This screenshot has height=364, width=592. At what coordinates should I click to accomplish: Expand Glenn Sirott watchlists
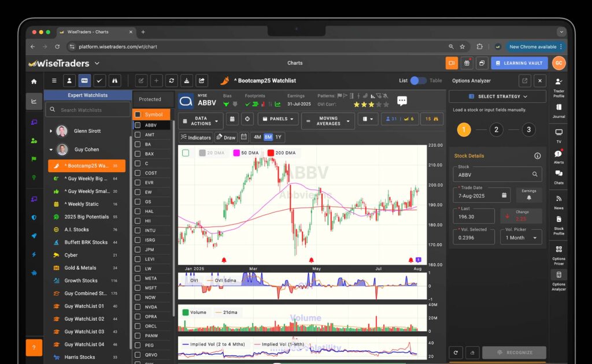[51, 131]
